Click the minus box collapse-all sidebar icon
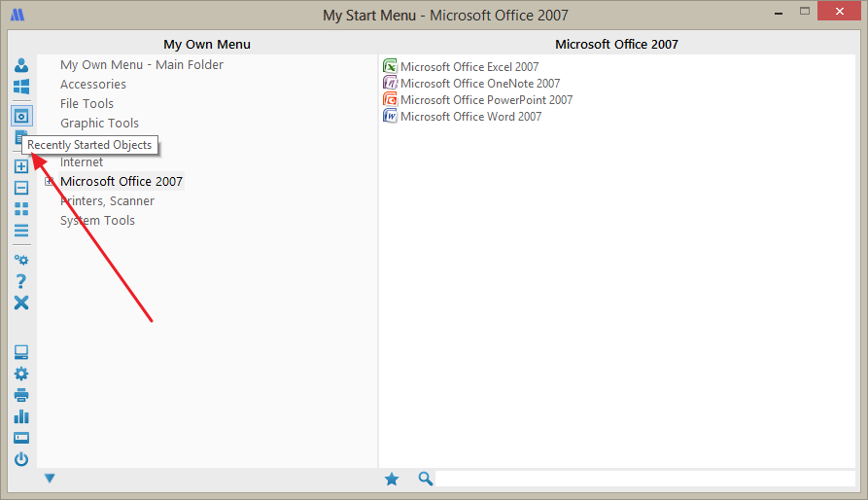 tap(21, 188)
